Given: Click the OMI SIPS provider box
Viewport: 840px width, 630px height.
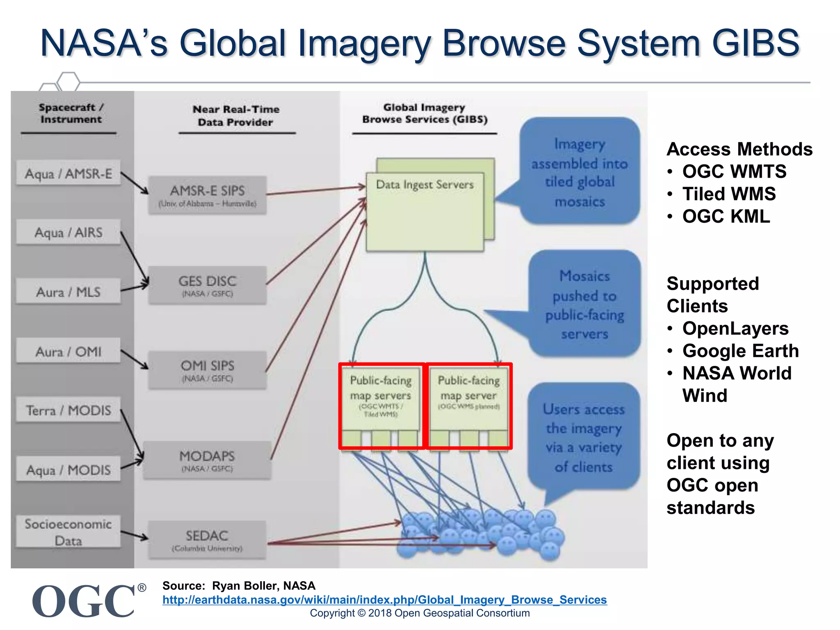Looking at the screenshot, I should click(208, 370).
